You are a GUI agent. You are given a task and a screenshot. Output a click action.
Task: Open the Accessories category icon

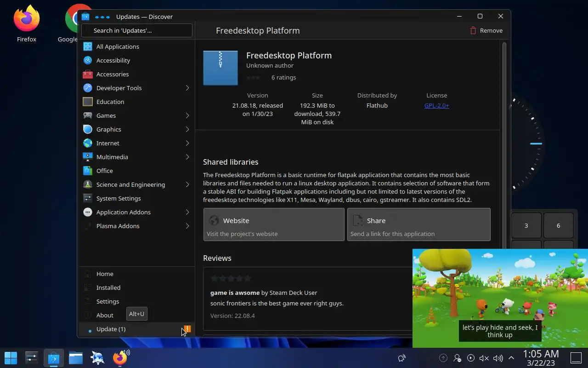pos(88,74)
